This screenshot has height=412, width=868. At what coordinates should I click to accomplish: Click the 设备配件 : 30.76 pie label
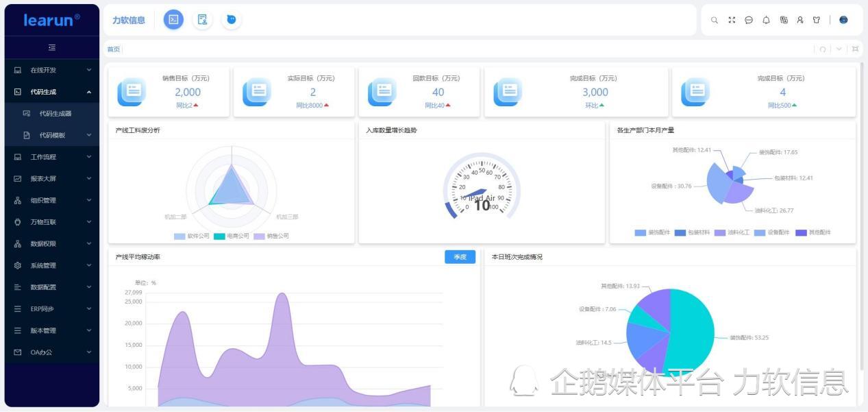(671, 186)
